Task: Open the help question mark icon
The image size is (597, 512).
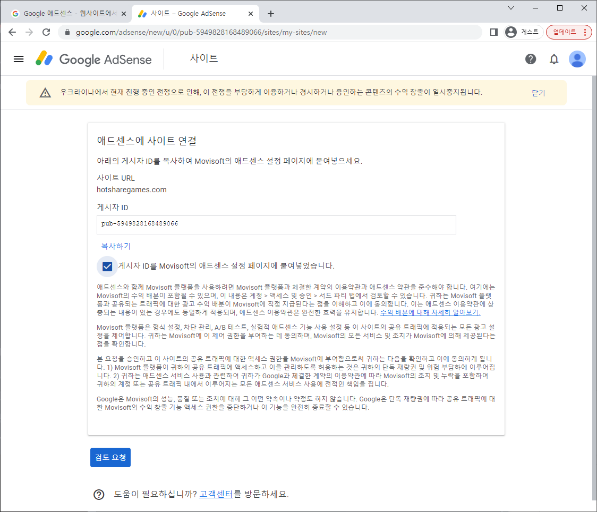Action: tap(530, 59)
